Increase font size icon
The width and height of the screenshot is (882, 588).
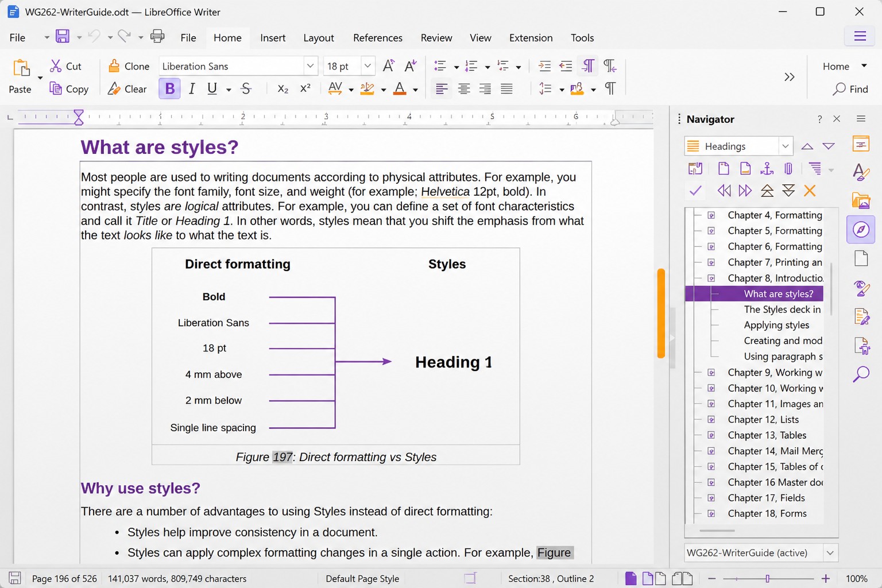389,65
